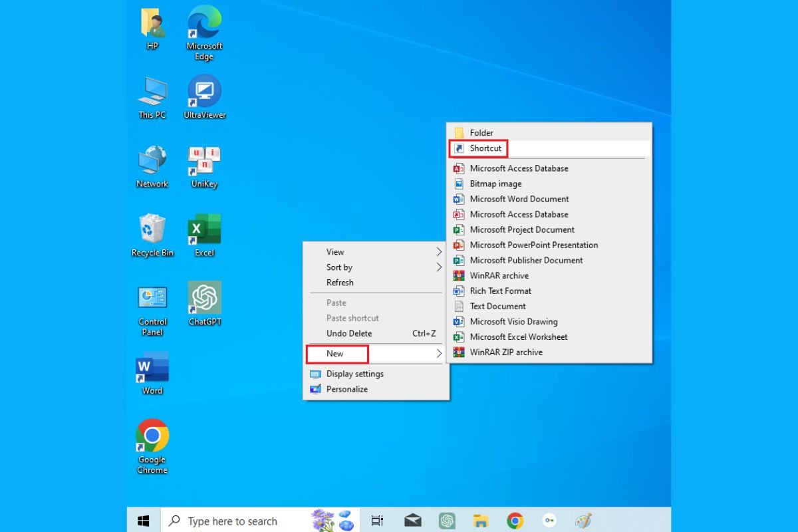Image resolution: width=798 pixels, height=532 pixels.
Task: Create a new Bitmap image
Action: [x=549, y=184]
